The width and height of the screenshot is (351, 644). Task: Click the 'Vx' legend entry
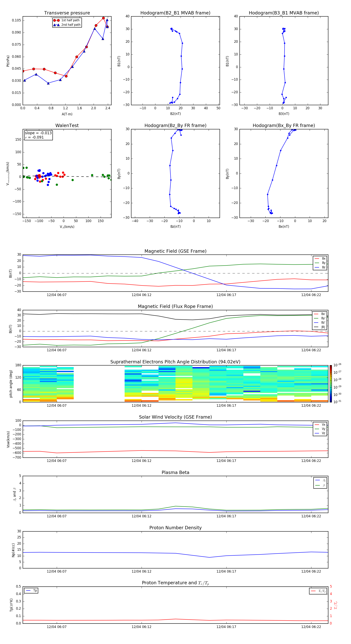point(320,424)
